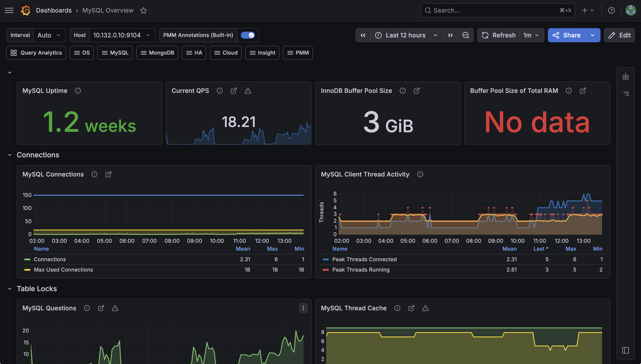The height and width of the screenshot is (364, 641).
Task: Open the main hamburger menu
Action: point(9,10)
